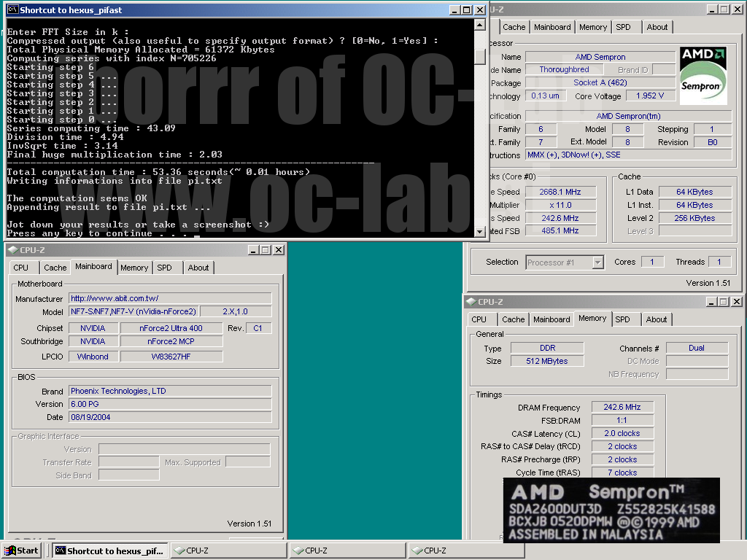The width and height of the screenshot is (747, 560).
Task: Open Memory tab in Mainboard CPU-Z window
Action: point(134,268)
